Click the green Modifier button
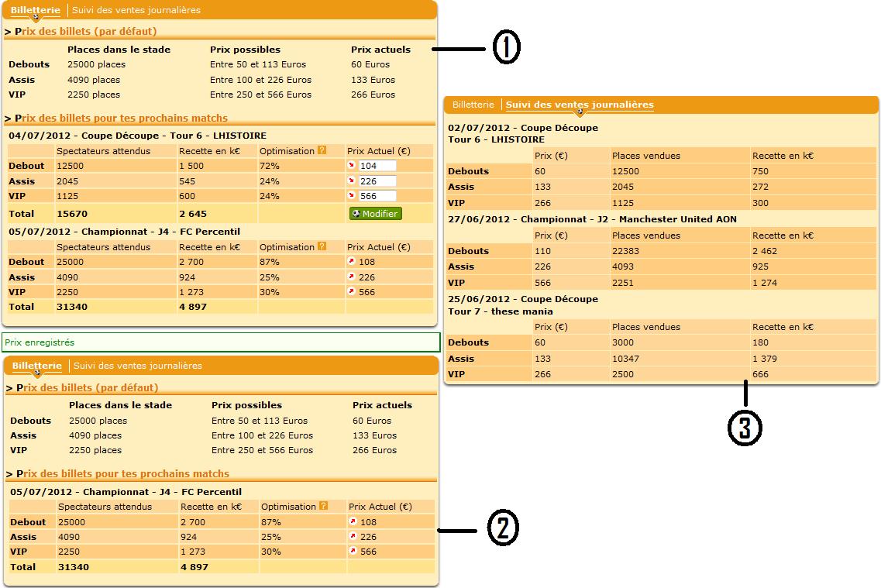 [376, 213]
